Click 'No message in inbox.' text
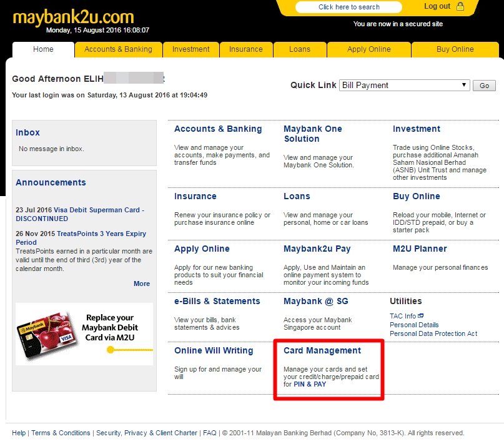 (51, 149)
